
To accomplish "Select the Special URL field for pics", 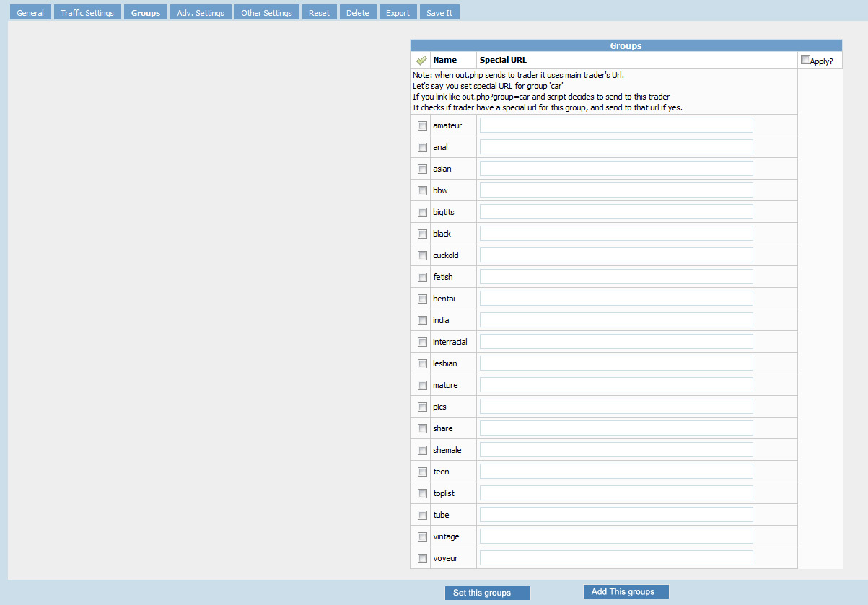I will coord(617,407).
